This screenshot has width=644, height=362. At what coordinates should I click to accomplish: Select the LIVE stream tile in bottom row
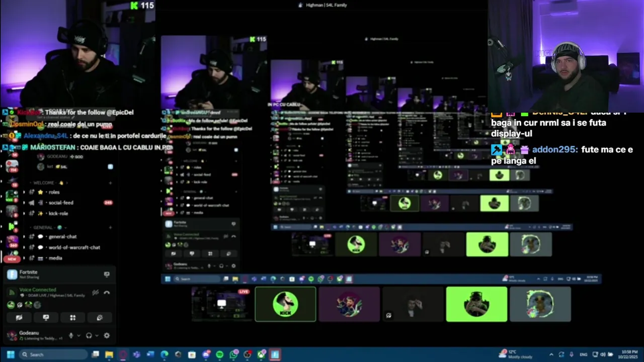point(222,304)
